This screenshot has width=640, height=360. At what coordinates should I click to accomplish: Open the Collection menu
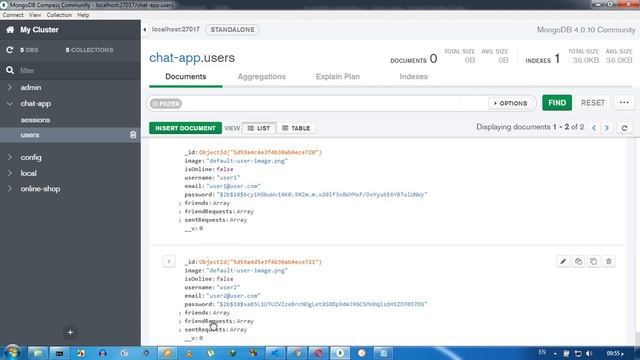pos(59,15)
